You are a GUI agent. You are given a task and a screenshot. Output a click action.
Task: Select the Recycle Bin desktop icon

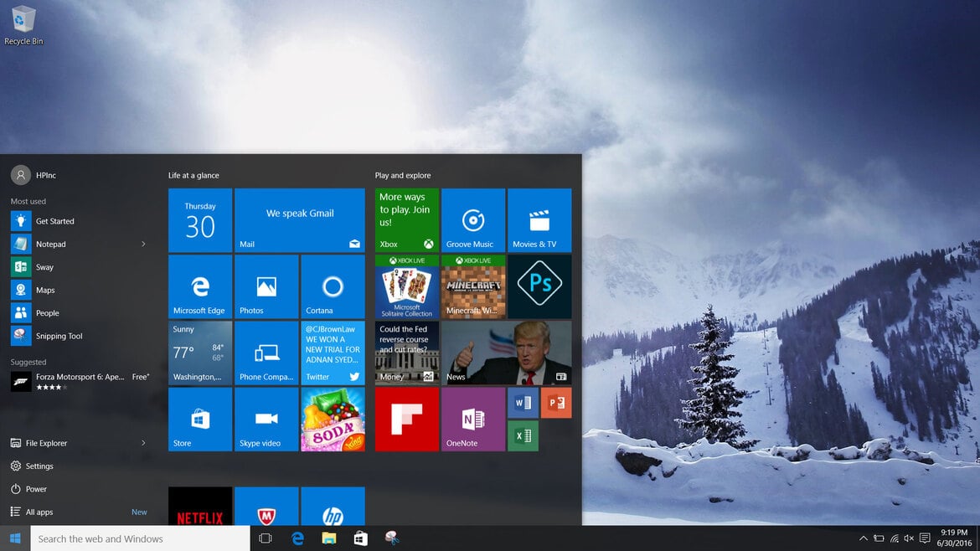tap(23, 25)
